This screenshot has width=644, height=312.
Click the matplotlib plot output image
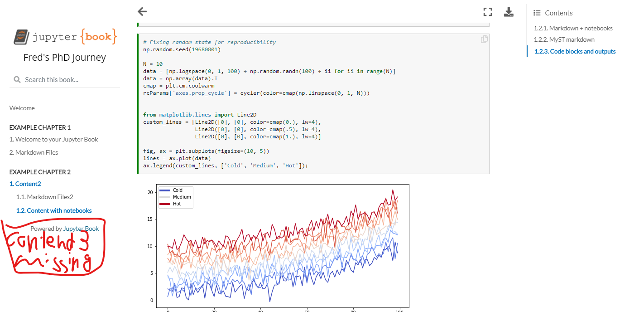pos(283,247)
